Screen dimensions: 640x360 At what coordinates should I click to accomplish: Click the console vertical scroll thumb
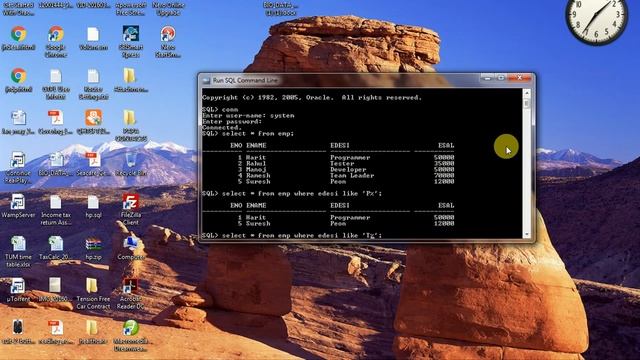[527, 103]
